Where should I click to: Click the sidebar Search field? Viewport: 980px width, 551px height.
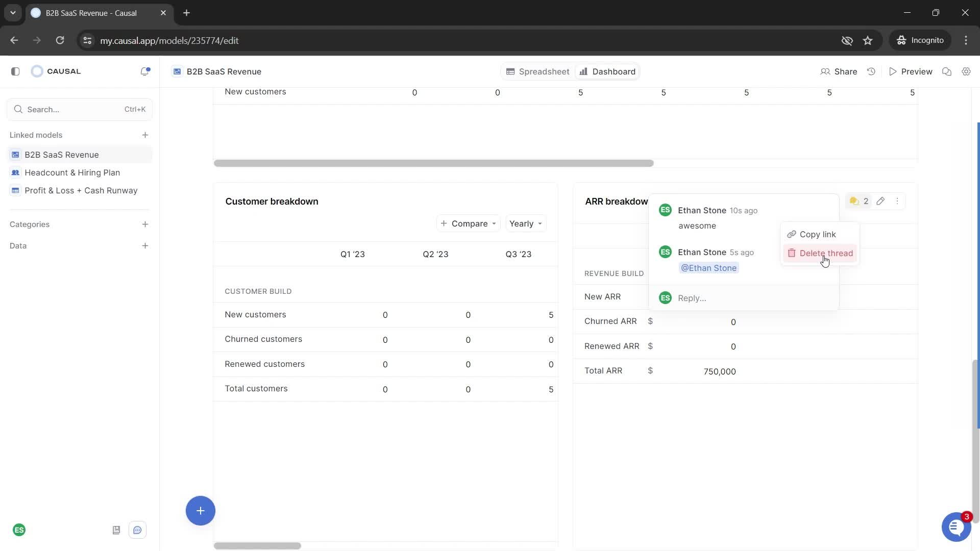(x=80, y=109)
